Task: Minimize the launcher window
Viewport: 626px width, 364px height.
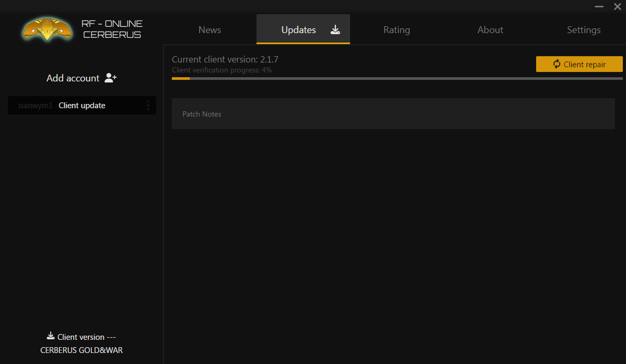Action: tap(599, 7)
